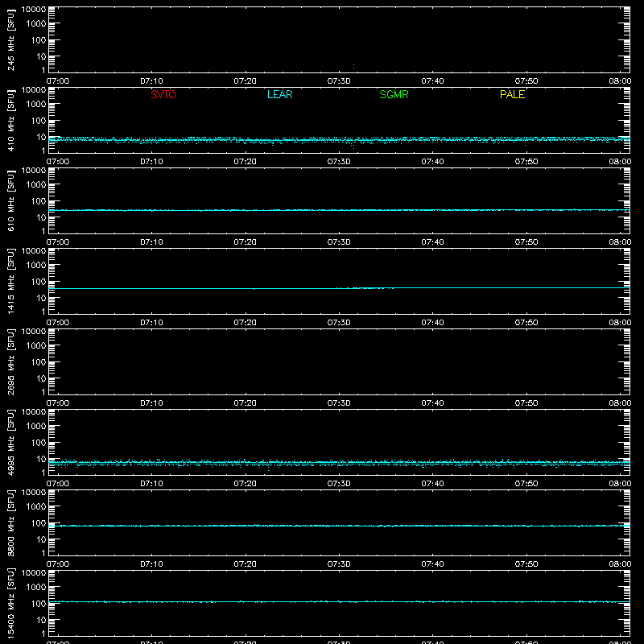644x644 pixels.
Task: Click the noisy cyan trace in 410 MHz plot
Action: click(x=339, y=140)
